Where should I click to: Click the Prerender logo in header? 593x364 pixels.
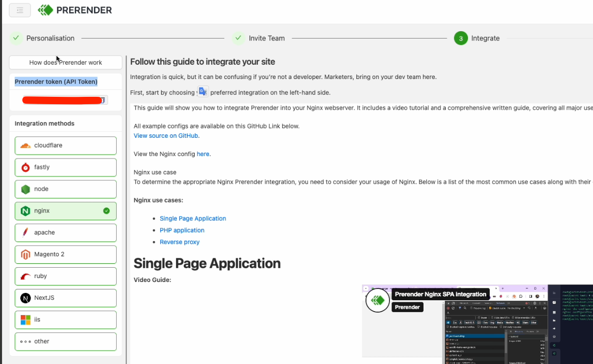tap(75, 10)
